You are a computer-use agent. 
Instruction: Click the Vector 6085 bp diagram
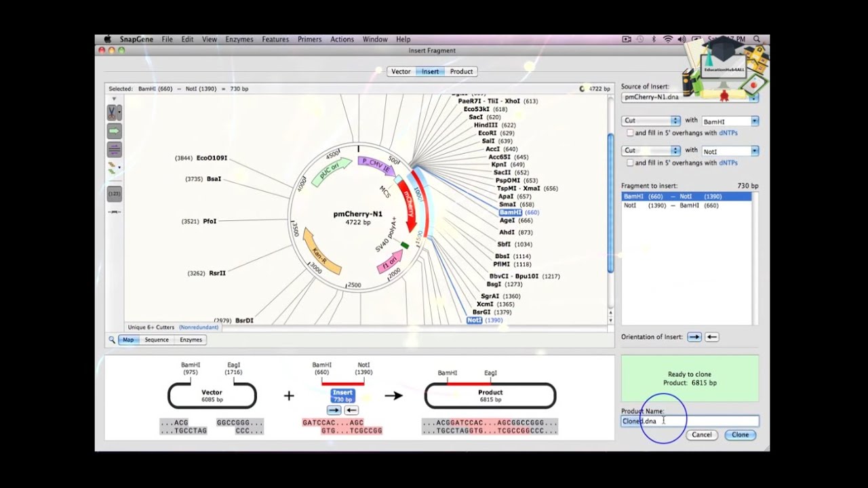tap(212, 396)
